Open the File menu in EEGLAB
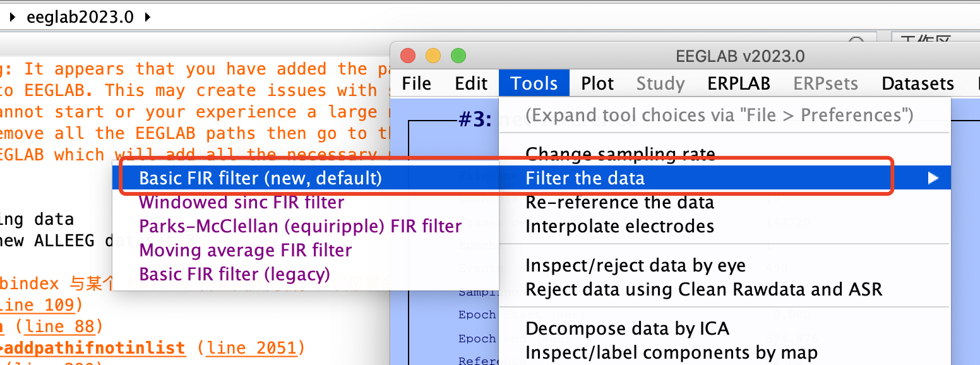Screen dimensions: 980x365 [x=416, y=83]
